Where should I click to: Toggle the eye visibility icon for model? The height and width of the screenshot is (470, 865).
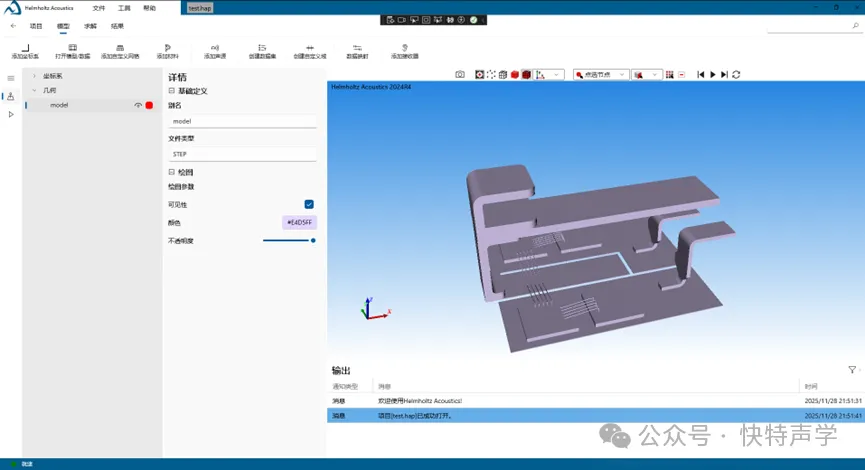[x=138, y=105]
